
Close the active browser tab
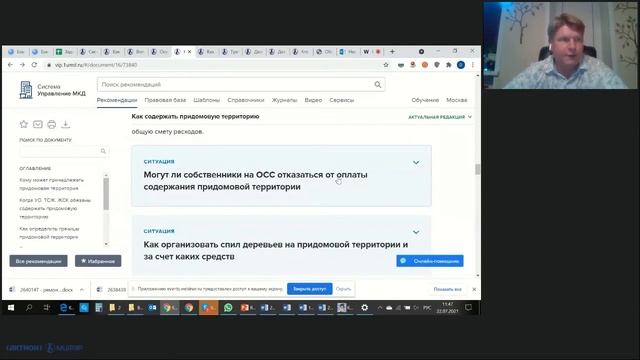(x=189, y=52)
